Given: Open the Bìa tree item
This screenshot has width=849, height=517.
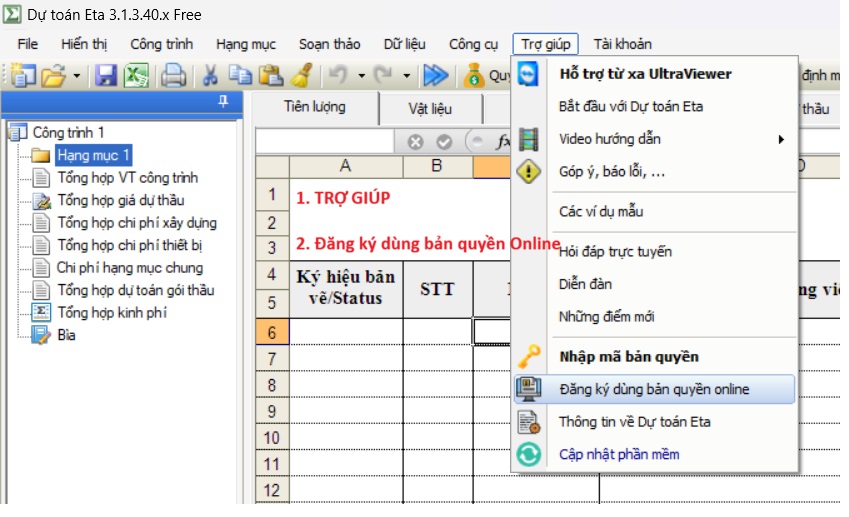Looking at the screenshot, I should click(x=67, y=335).
